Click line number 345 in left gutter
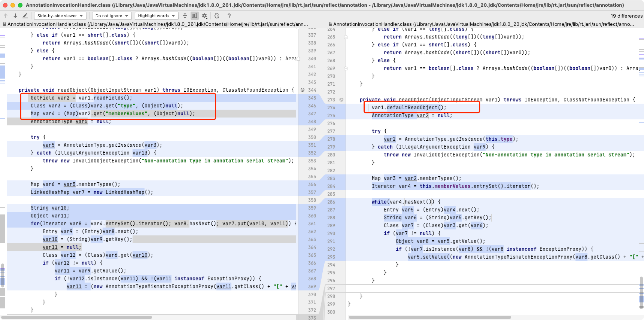The height and width of the screenshot is (320, 644). coord(312,98)
